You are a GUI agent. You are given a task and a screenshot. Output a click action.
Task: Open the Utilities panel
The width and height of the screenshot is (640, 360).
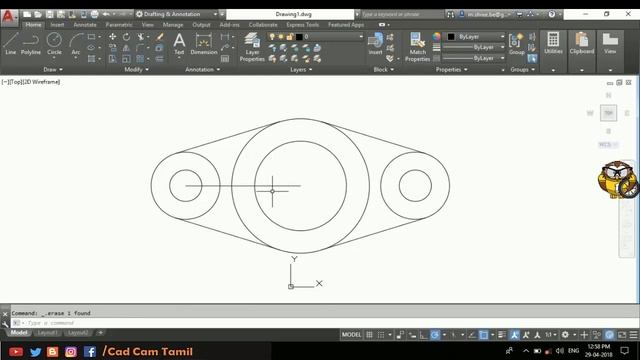pyautogui.click(x=553, y=44)
